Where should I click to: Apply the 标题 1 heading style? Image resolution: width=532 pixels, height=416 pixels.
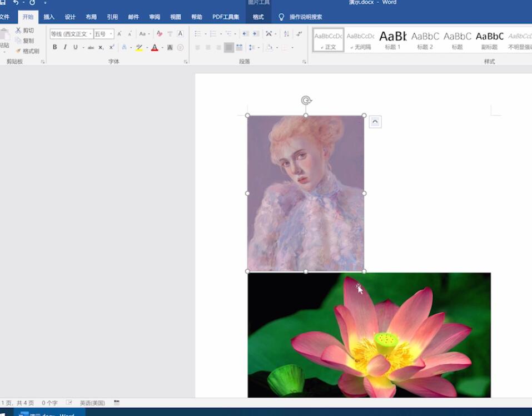pos(392,40)
